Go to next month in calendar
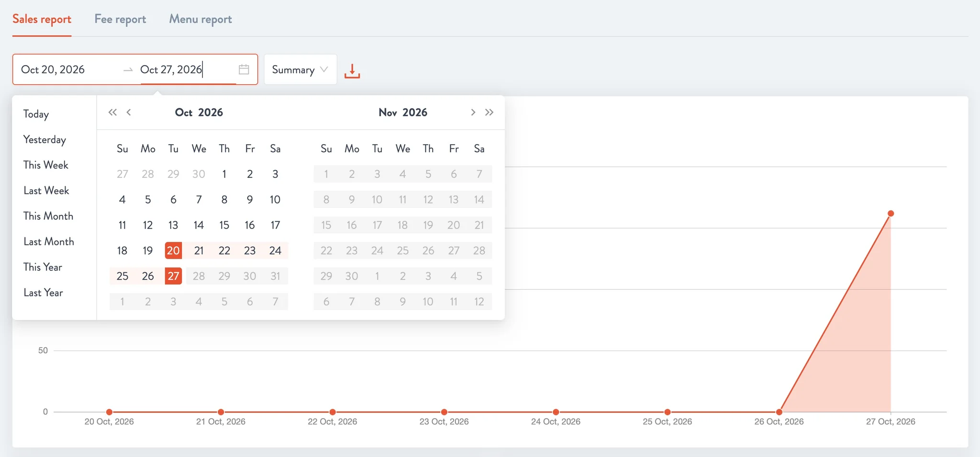The width and height of the screenshot is (980, 457). pyautogui.click(x=473, y=112)
